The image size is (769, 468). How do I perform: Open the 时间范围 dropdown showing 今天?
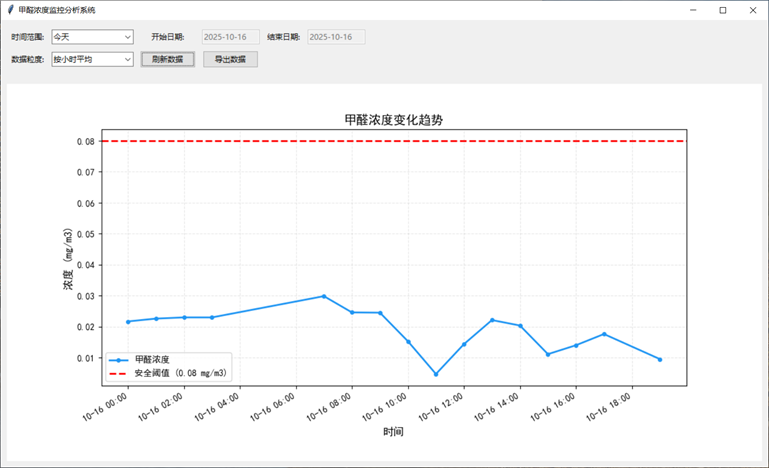pyautogui.click(x=92, y=37)
